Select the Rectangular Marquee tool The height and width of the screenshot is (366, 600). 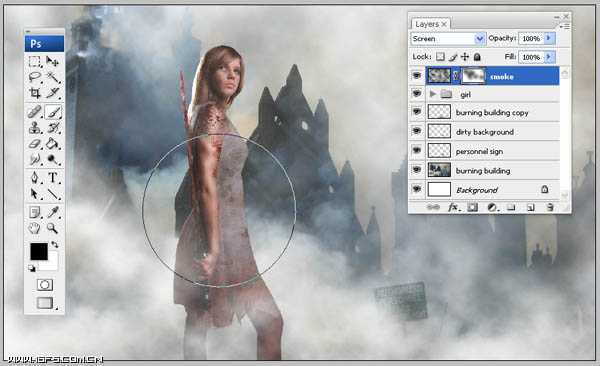pyautogui.click(x=35, y=61)
